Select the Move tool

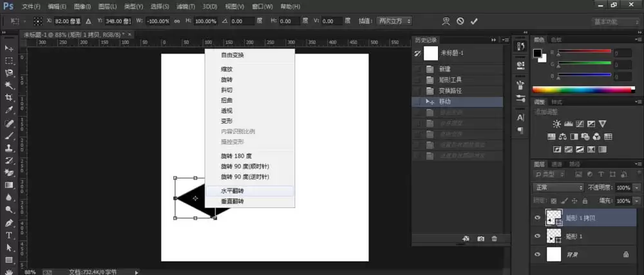pyautogui.click(x=9, y=48)
